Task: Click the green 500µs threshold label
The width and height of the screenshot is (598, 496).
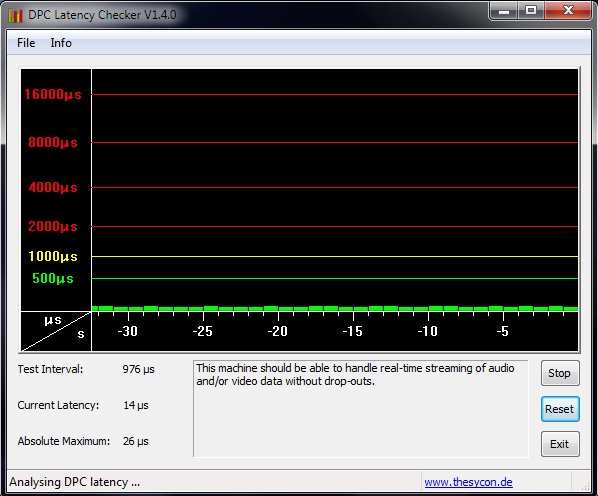Action: click(53, 278)
